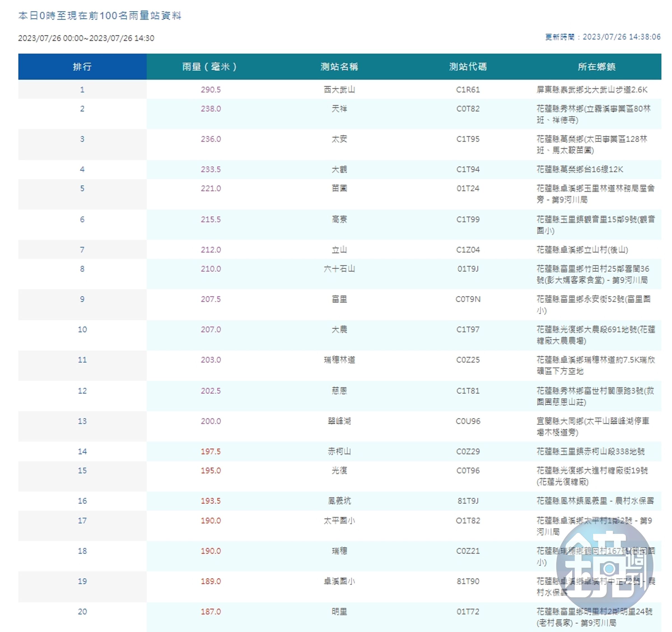Click station name 苗圃
Screen dimensions: 672x632
pyautogui.click(x=339, y=188)
